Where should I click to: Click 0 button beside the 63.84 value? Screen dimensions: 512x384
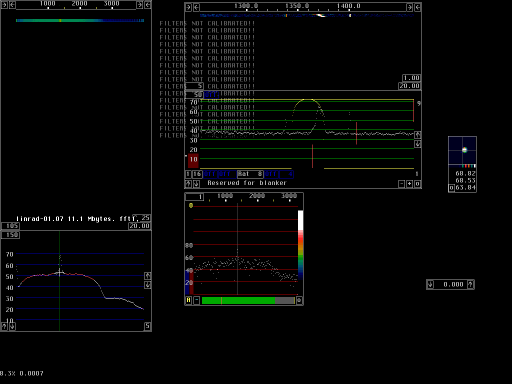click(x=451, y=188)
